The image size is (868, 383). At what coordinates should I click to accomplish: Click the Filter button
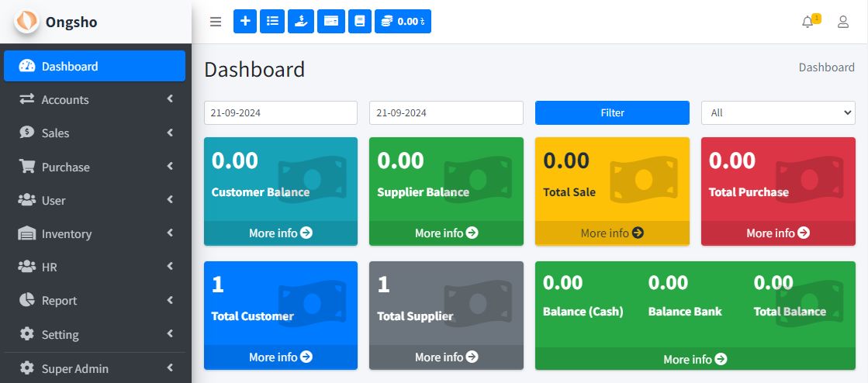612,112
